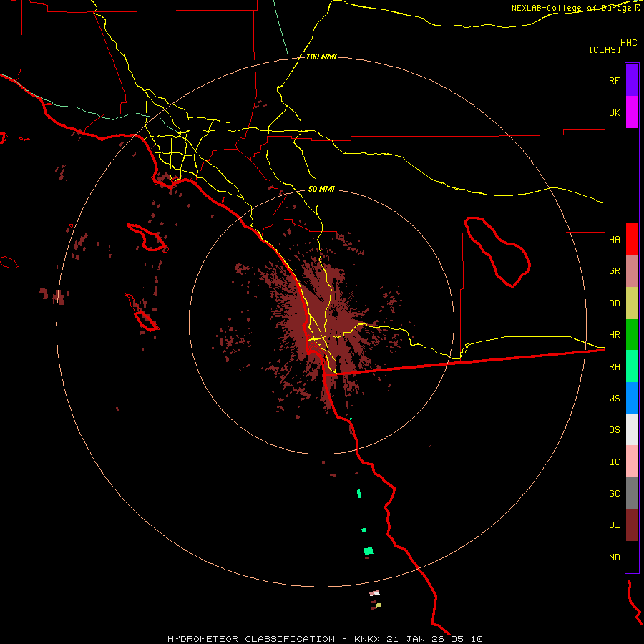Click the WS blue legend swatch
Viewport: 644px width, 644px height.
click(x=632, y=398)
